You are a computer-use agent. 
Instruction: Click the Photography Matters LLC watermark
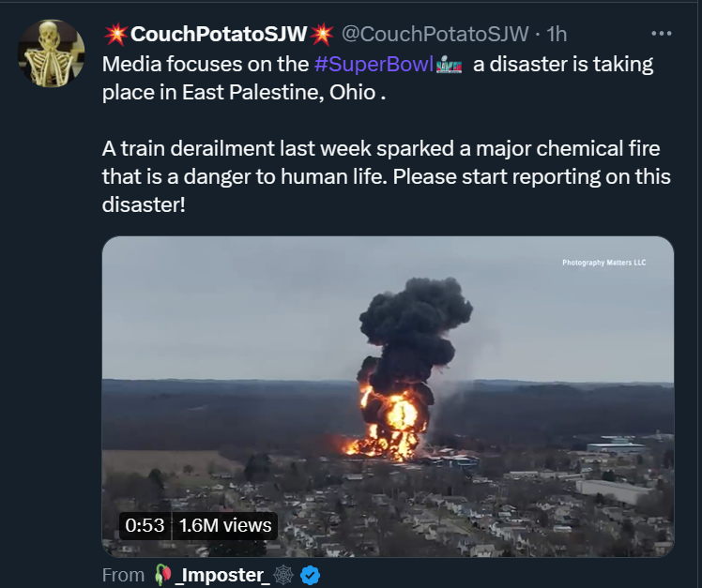603,263
